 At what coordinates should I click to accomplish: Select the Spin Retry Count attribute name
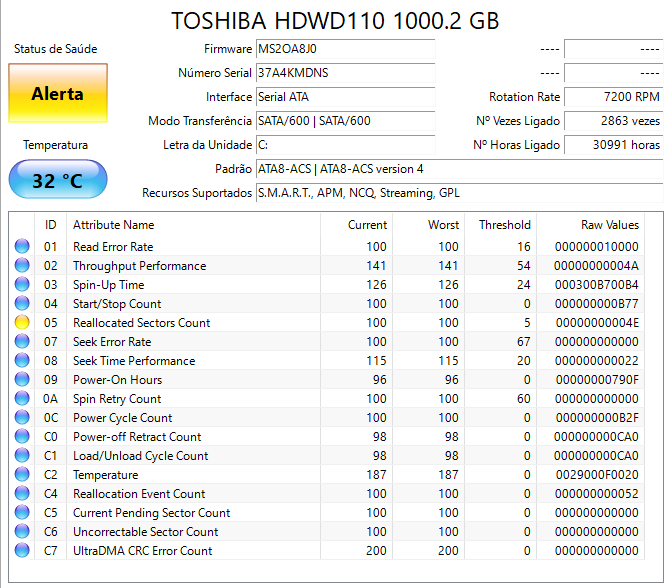(117, 399)
